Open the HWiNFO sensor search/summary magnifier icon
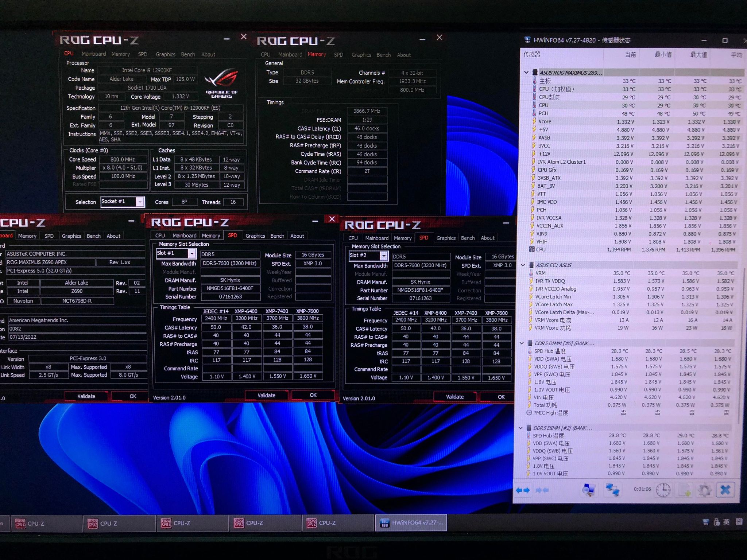The height and width of the screenshot is (560, 747). (x=588, y=490)
